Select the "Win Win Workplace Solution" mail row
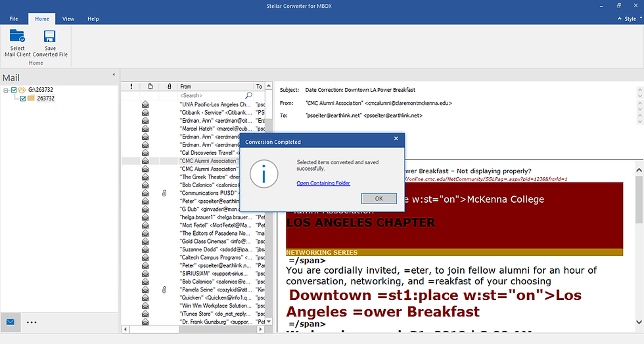644x344 pixels. pos(193,306)
